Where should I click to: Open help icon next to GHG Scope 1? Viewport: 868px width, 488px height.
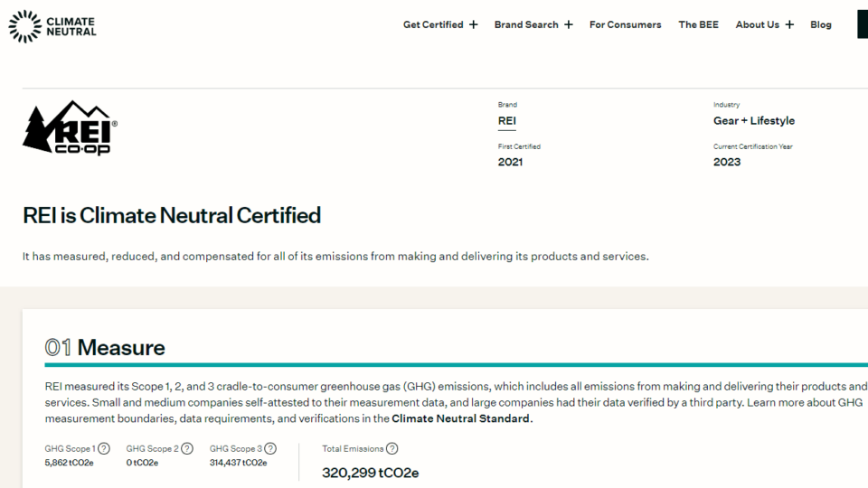point(103,449)
